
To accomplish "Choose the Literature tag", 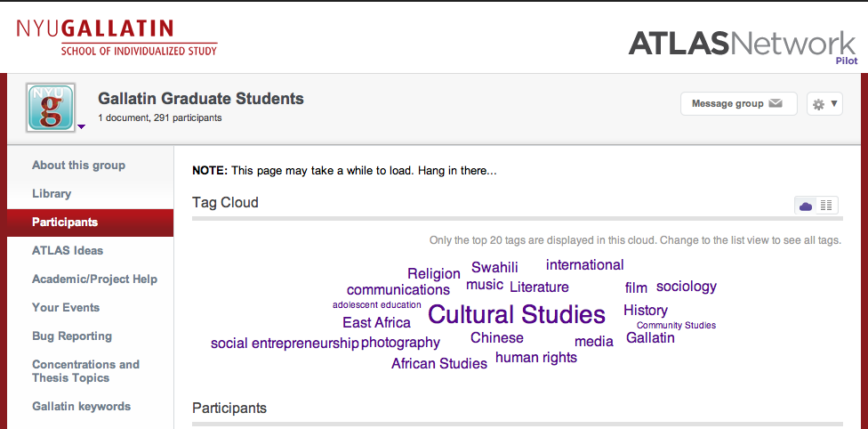I will (539, 287).
